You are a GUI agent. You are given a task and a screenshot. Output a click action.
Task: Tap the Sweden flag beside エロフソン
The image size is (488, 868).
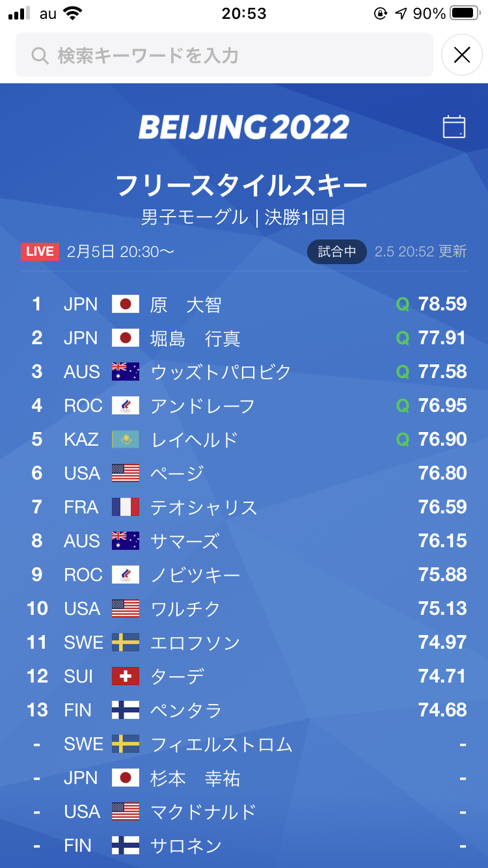tap(126, 642)
